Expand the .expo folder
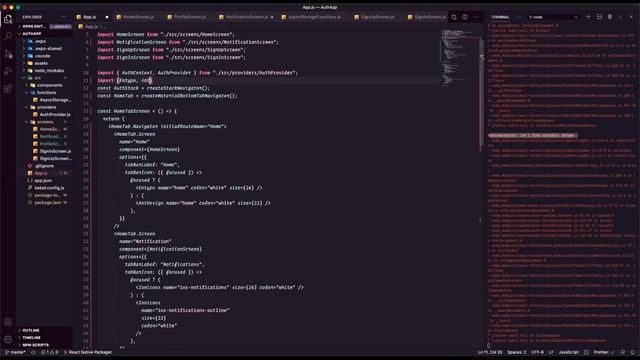Viewport: 640px width, 360px height. pyautogui.click(x=45, y=41)
